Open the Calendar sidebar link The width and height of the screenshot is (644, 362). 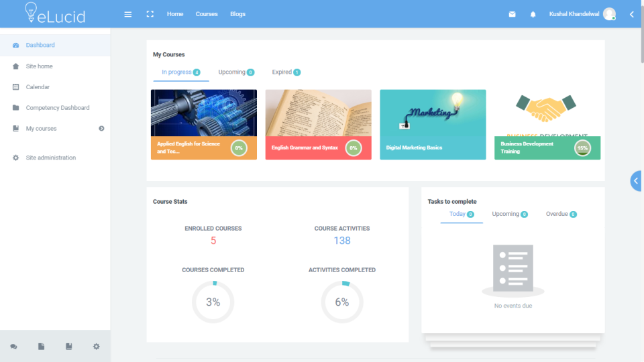click(x=38, y=87)
